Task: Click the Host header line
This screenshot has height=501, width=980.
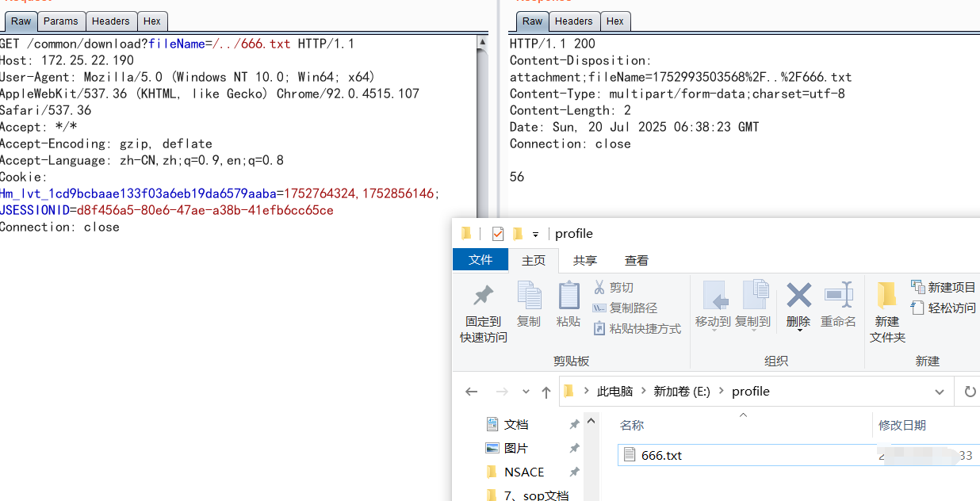Action: tap(67, 60)
